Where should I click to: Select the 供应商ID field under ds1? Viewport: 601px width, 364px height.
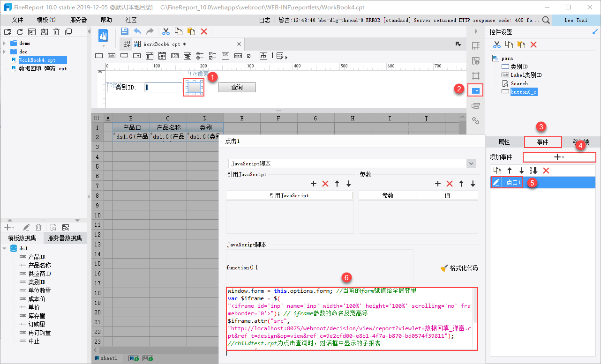pyautogui.click(x=40, y=274)
